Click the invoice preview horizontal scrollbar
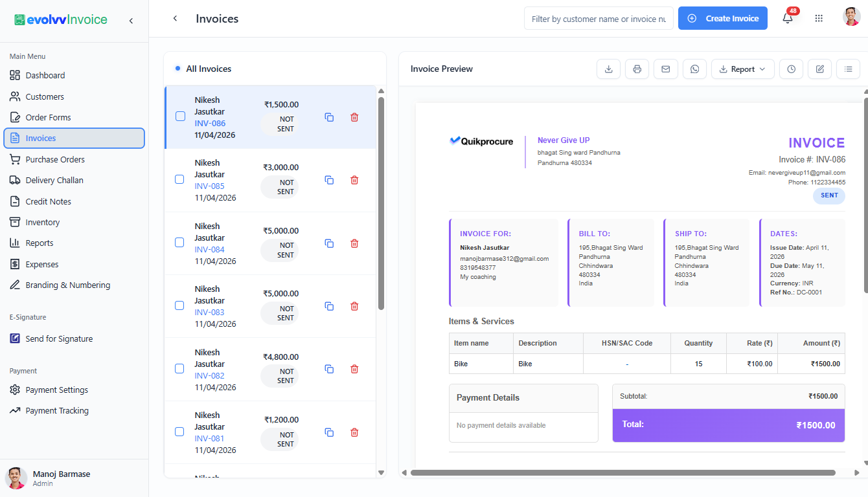Image resolution: width=868 pixels, height=497 pixels. click(622, 472)
